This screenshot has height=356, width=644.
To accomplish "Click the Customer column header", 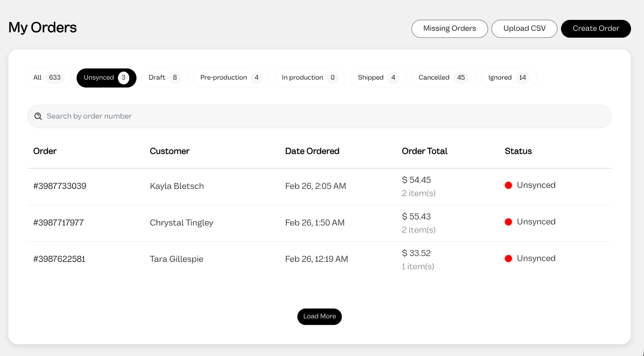I will [169, 151].
